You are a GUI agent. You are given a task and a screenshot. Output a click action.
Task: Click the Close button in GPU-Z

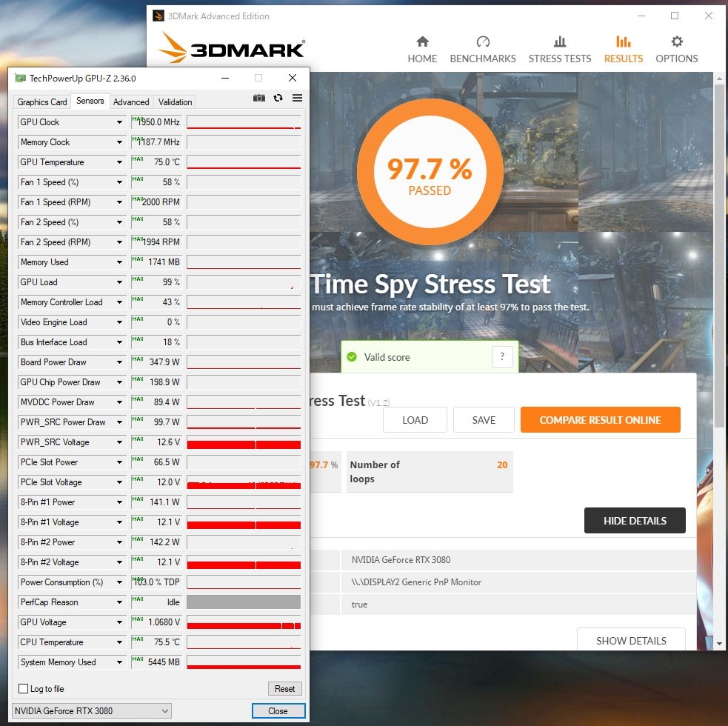[278, 710]
